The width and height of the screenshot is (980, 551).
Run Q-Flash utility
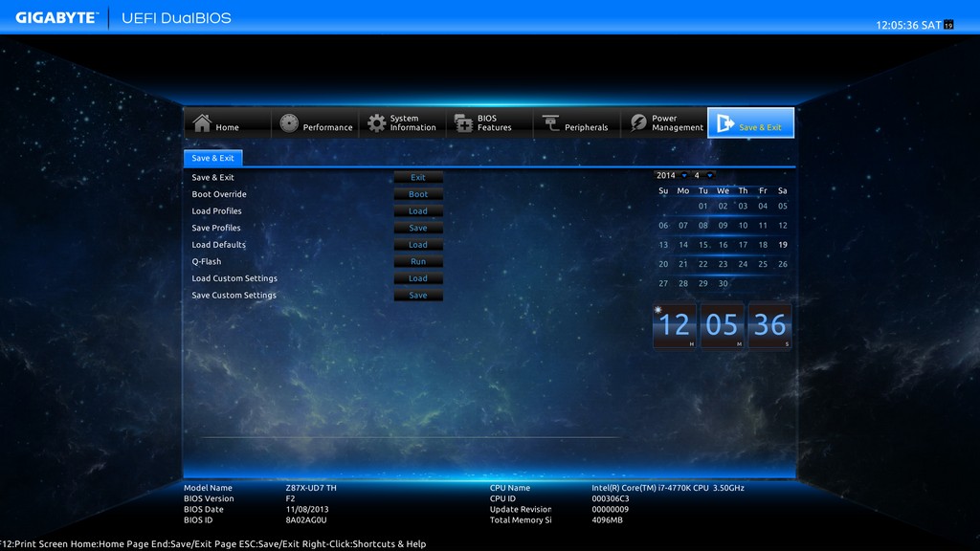click(x=418, y=262)
